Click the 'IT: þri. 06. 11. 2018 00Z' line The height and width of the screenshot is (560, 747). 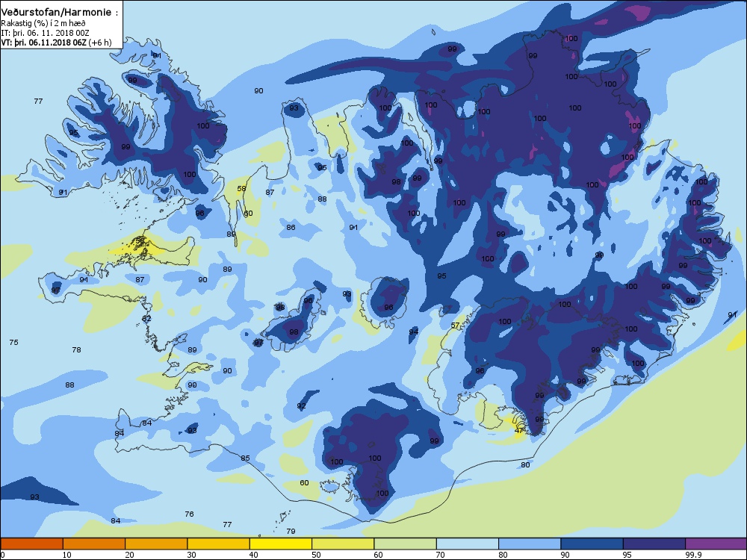tap(46, 33)
